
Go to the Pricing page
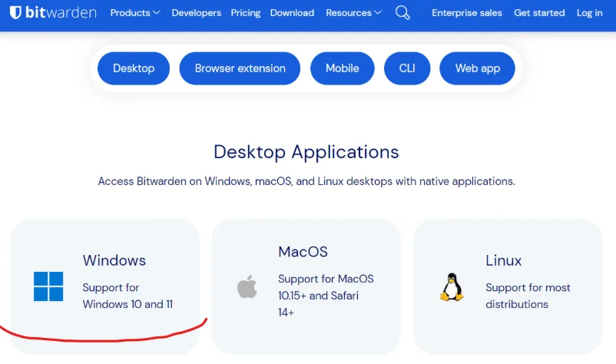(246, 13)
